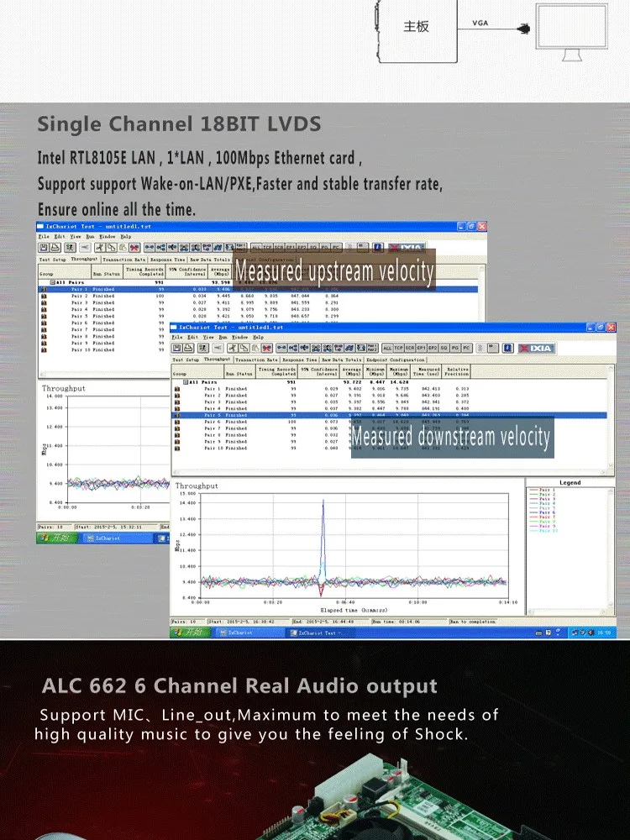Click Timing Records Completed header, front window
Image resolution: width=630 pixels, height=840 pixels.
pos(277,372)
